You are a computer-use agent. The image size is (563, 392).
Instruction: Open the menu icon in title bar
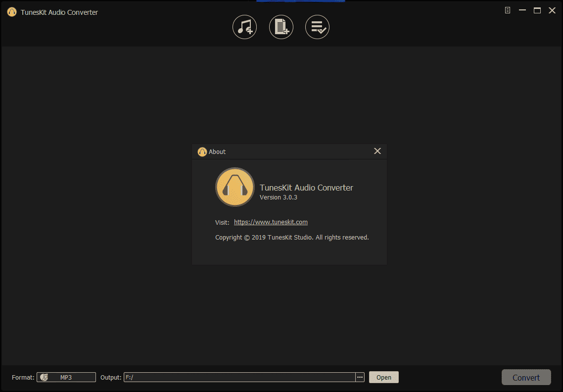click(508, 10)
